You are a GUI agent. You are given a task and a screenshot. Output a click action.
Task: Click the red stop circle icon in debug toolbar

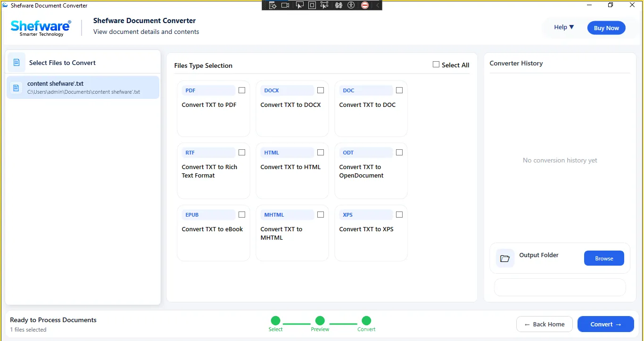click(365, 5)
